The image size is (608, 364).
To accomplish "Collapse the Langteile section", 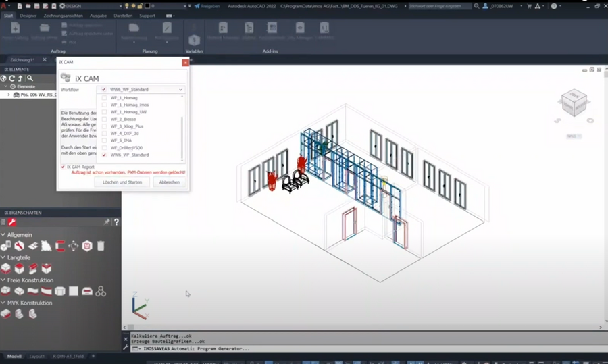I will [x=3, y=257].
